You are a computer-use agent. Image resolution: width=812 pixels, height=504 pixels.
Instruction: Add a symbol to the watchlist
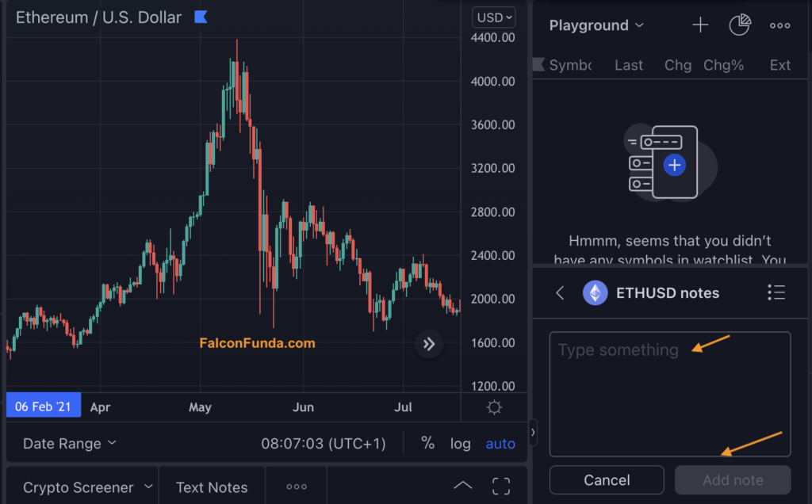pos(700,25)
